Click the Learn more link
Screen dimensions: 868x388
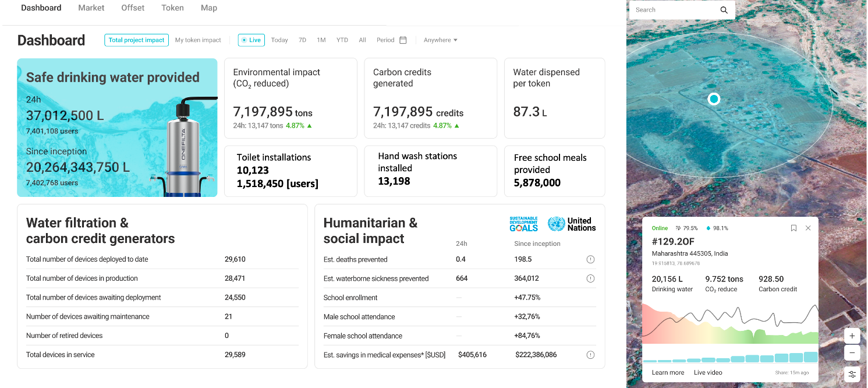coord(668,372)
